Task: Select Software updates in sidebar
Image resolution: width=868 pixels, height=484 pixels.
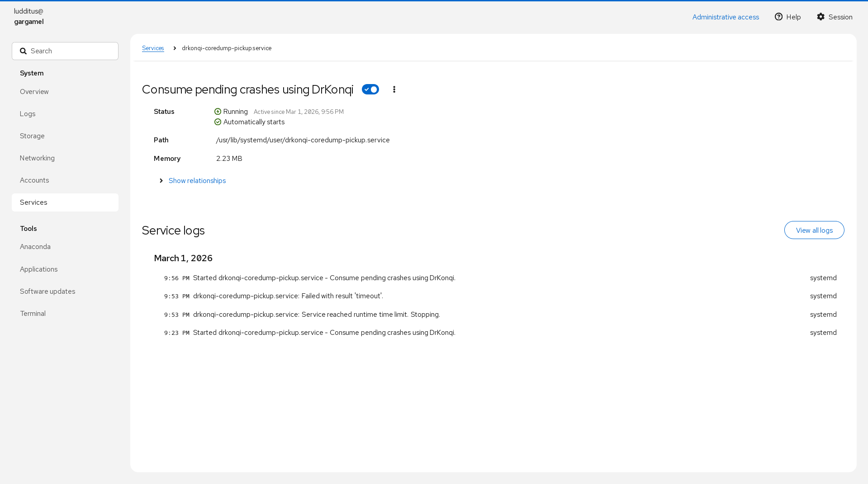Action: pyautogui.click(x=47, y=291)
